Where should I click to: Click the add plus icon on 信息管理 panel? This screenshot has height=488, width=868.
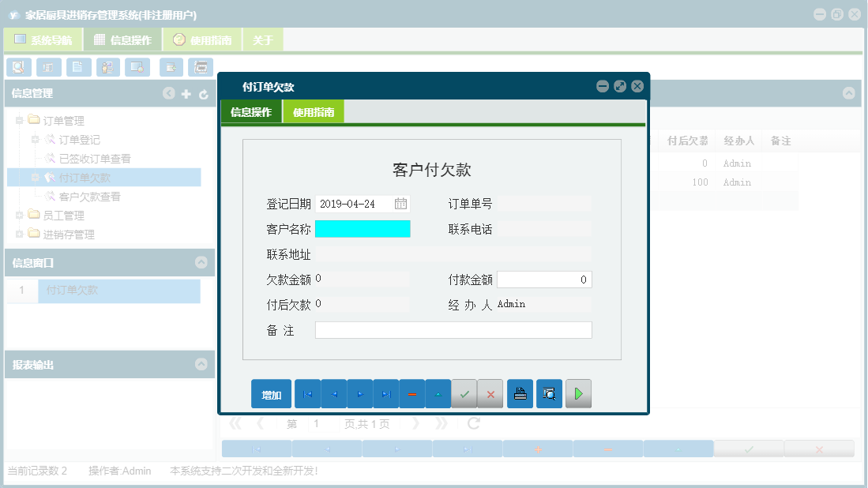pyautogui.click(x=186, y=93)
